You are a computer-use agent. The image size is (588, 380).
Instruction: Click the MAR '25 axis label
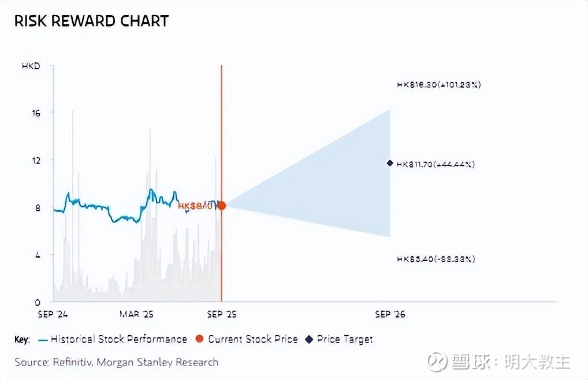pyautogui.click(x=136, y=314)
